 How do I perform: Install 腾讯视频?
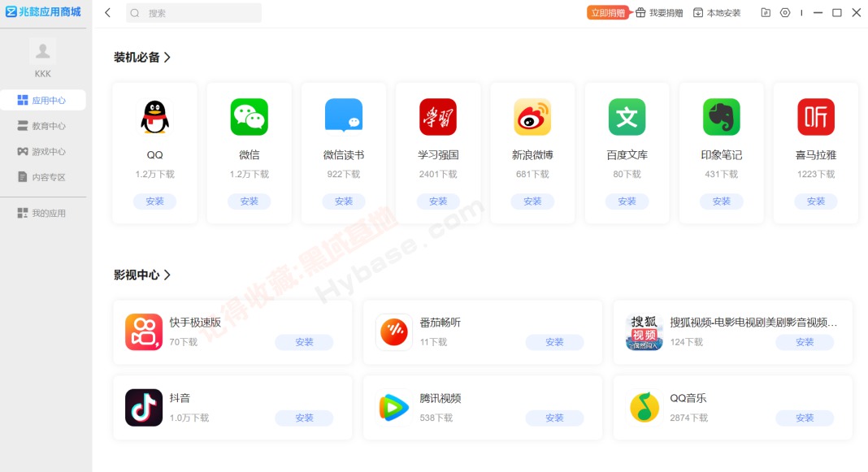[x=554, y=418]
